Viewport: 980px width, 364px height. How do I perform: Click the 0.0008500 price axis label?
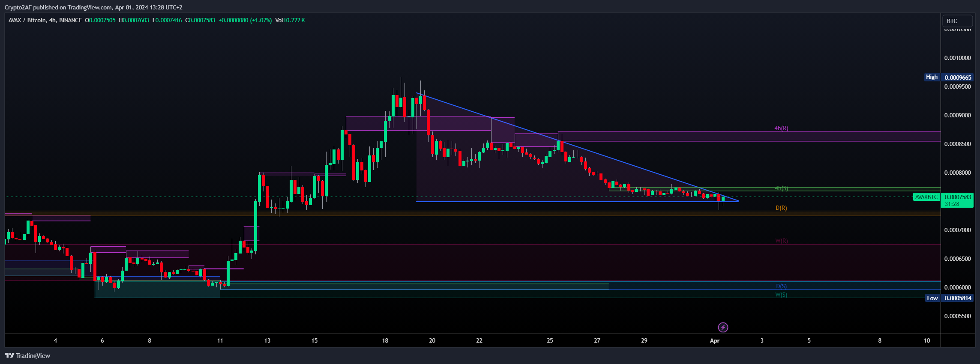click(958, 144)
